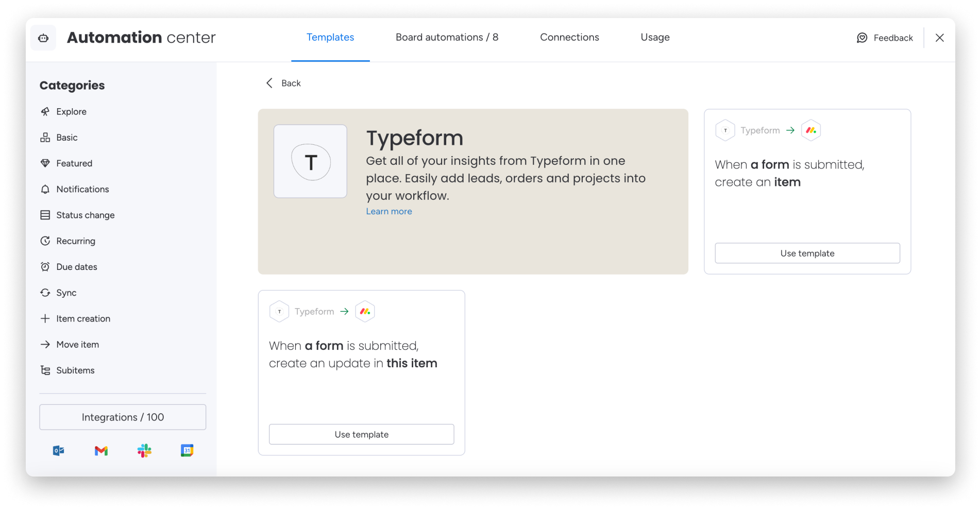Use template for creating an item
The image size is (980, 510).
pos(807,253)
